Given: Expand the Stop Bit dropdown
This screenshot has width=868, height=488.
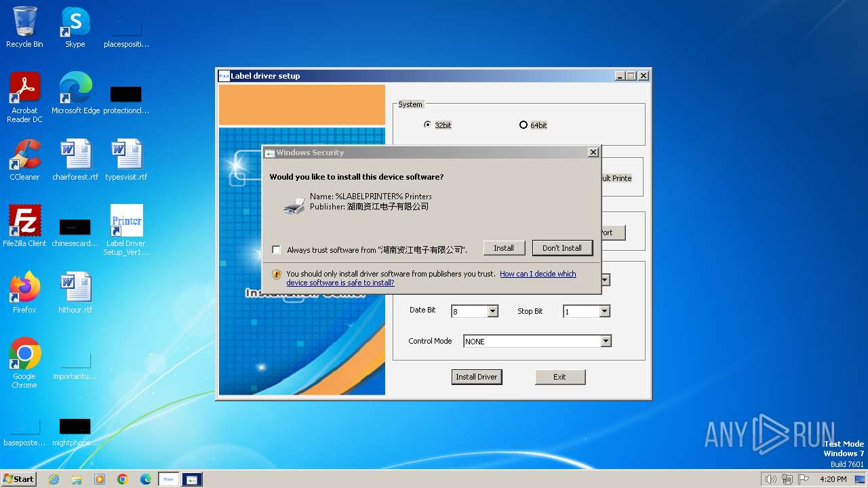Looking at the screenshot, I should click(x=605, y=311).
